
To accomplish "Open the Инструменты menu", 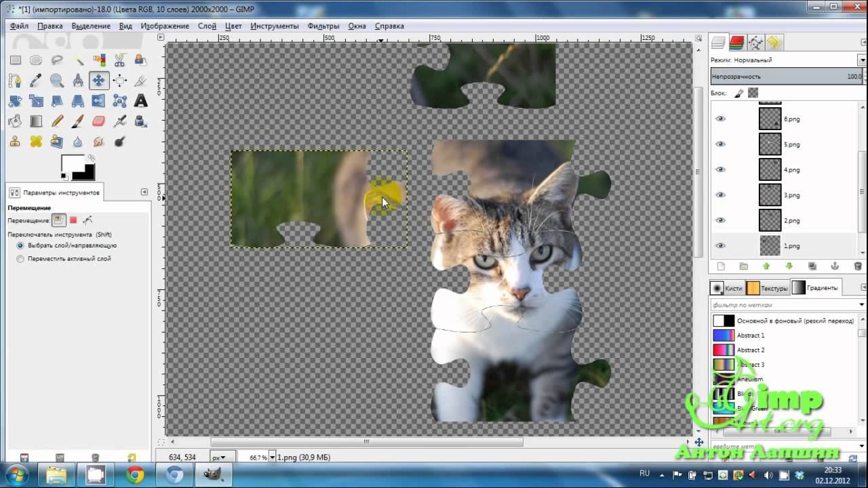I will (275, 26).
